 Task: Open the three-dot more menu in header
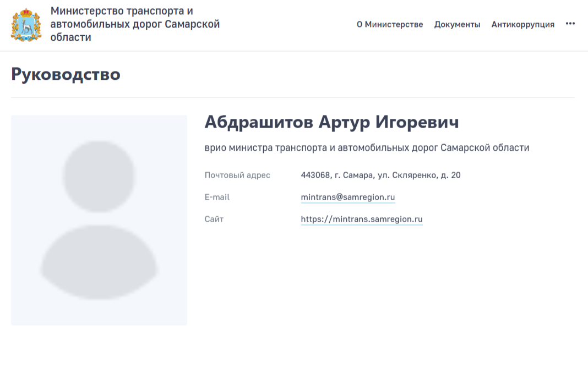click(x=570, y=24)
